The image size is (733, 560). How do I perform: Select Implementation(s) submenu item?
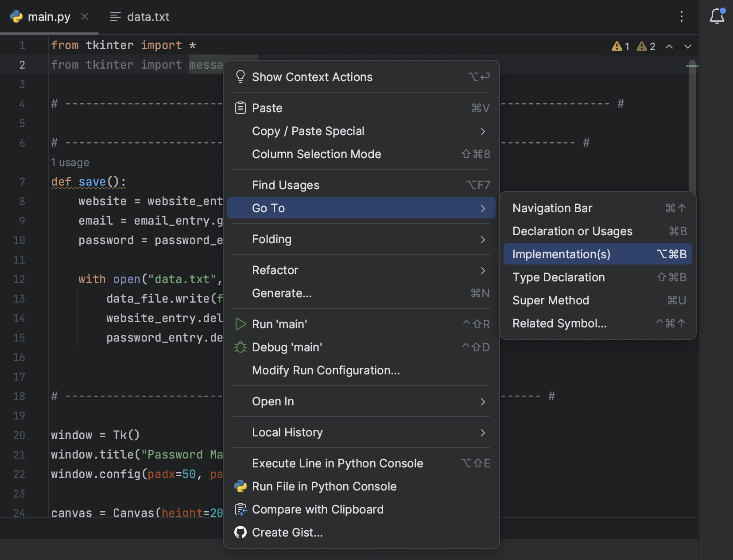[x=598, y=254]
